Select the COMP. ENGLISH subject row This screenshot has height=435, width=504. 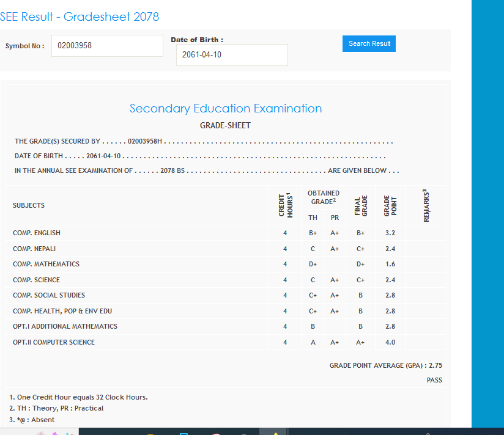point(37,233)
